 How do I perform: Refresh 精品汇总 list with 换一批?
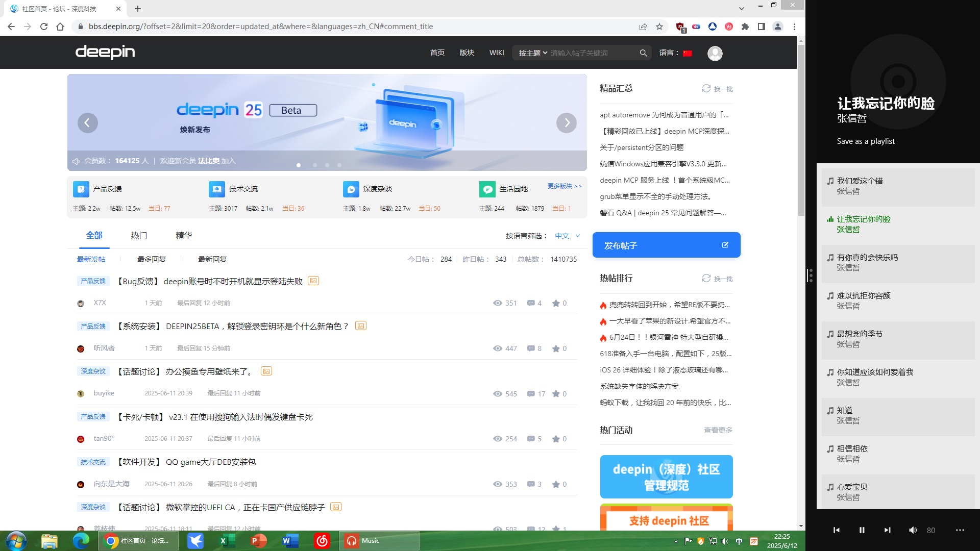click(x=717, y=89)
